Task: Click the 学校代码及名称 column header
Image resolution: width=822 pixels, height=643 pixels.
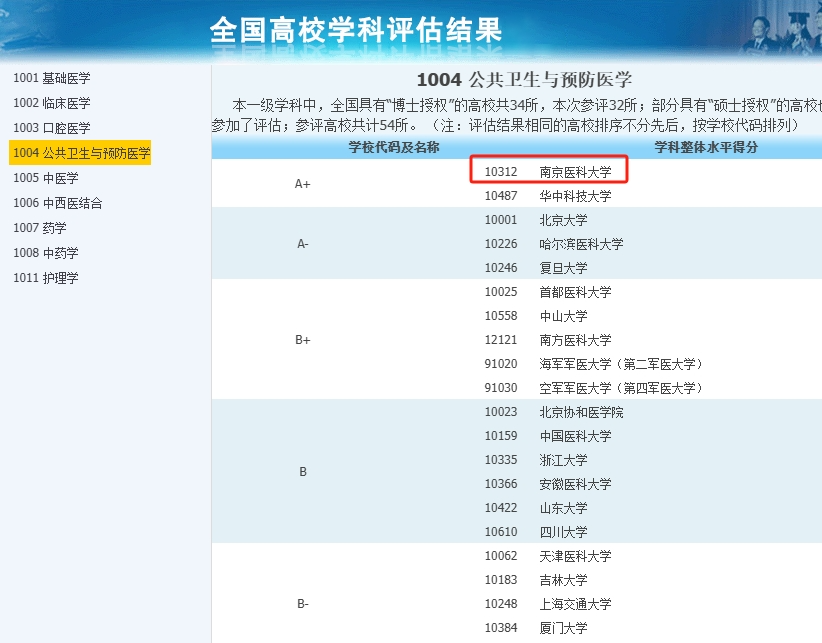Action: tap(394, 147)
